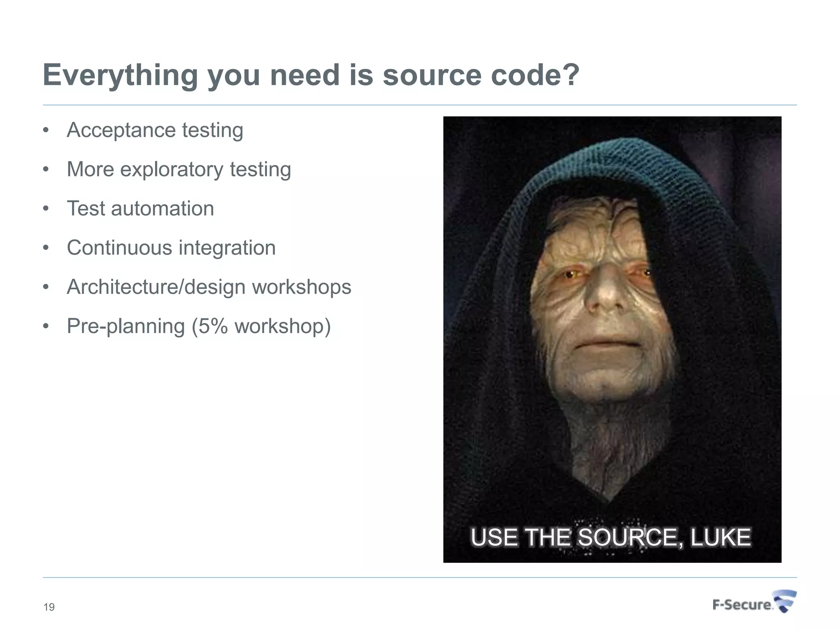Click the F-Secure logo icon
Screen dimensions: 840x630
click(754, 602)
